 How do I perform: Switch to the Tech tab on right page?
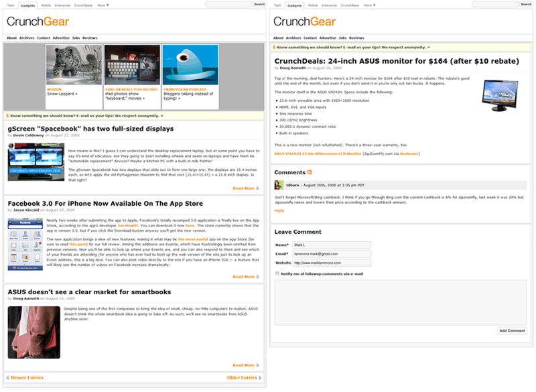point(277,5)
